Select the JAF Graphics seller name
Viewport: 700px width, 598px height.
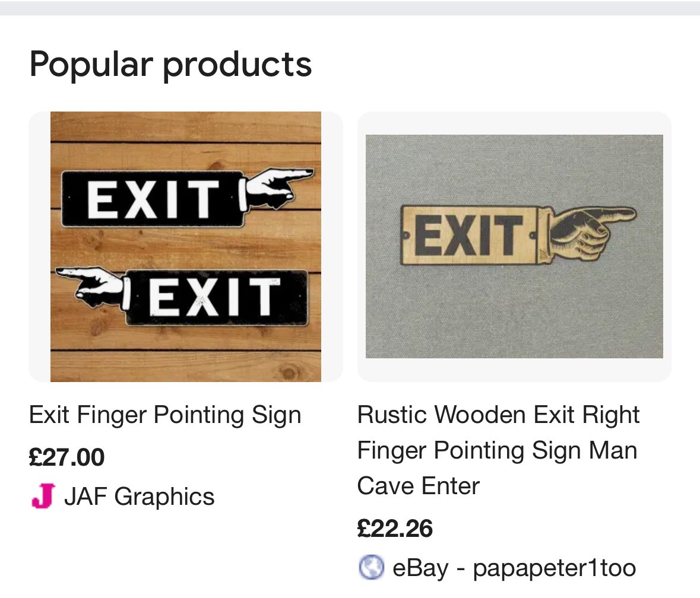140,497
